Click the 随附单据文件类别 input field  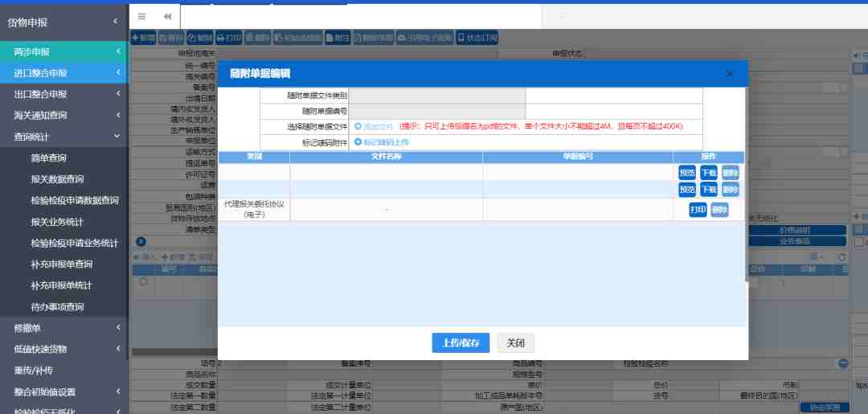click(437, 95)
